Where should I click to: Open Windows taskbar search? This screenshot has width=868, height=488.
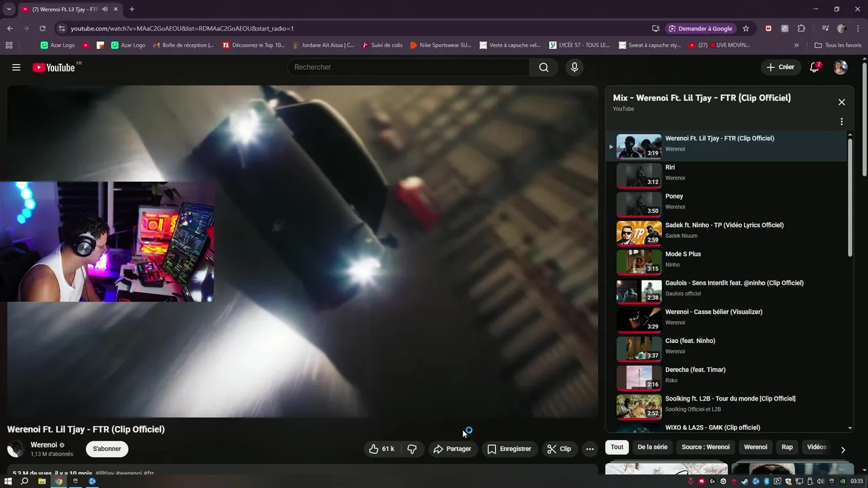point(24,481)
